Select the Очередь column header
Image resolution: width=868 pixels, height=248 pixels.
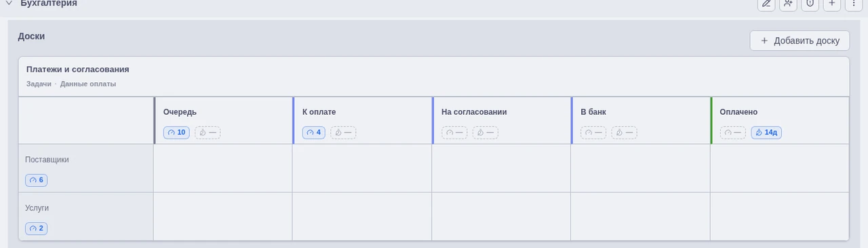point(180,112)
